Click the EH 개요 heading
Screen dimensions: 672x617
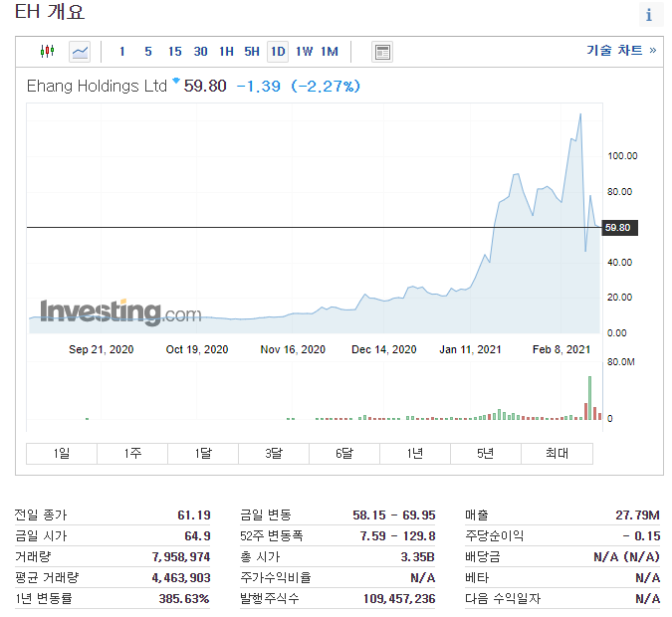tap(50, 12)
